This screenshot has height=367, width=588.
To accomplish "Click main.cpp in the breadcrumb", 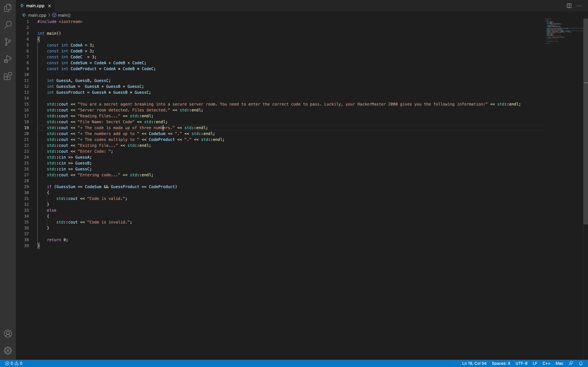I will (x=37, y=15).
